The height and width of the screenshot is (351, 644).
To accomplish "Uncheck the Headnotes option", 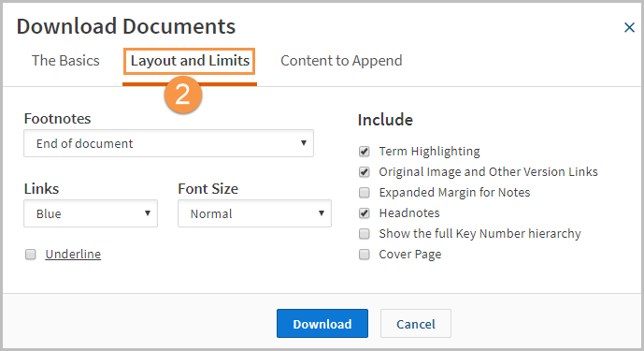I will click(364, 213).
